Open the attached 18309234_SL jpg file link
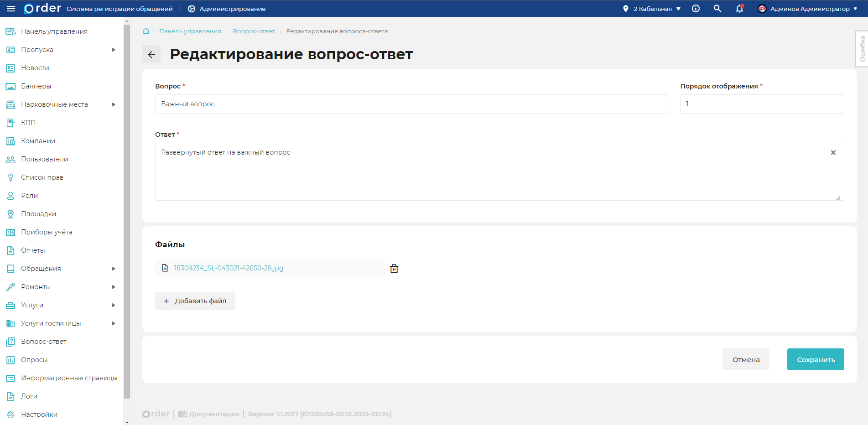The height and width of the screenshot is (425, 868). click(229, 268)
